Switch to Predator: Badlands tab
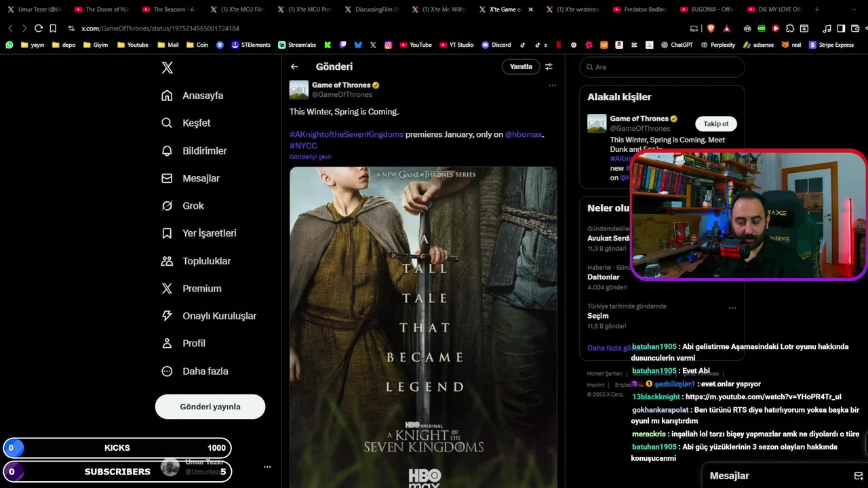The height and width of the screenshot is (488, 868). pyautogui.click(x=639, y=9)
